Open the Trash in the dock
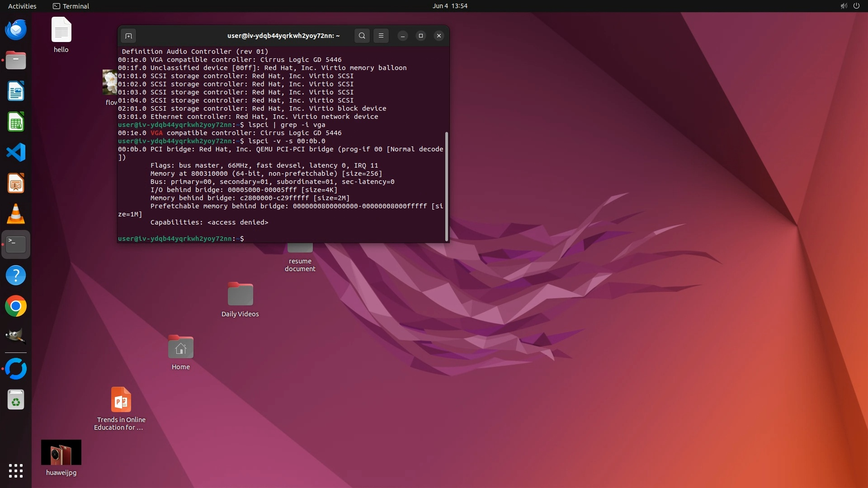The height and width of the screenshot is (488, 868). 16,400
